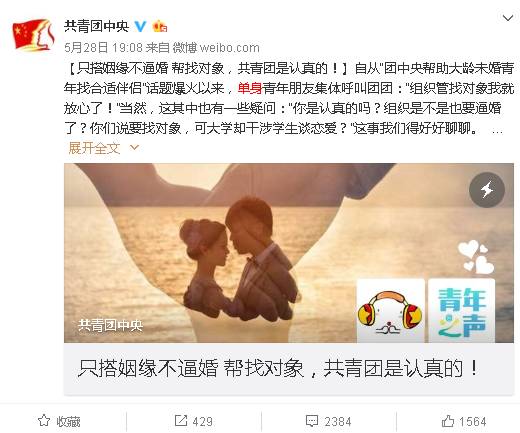Expand full text with 展开全文
The image size is (520, 433).
pos(94,148)
